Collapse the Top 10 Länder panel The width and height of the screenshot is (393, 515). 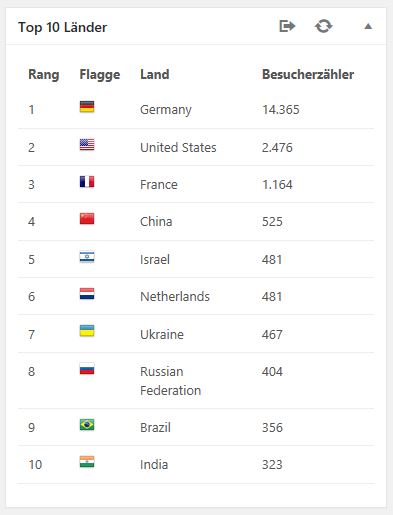click(368, 26)
